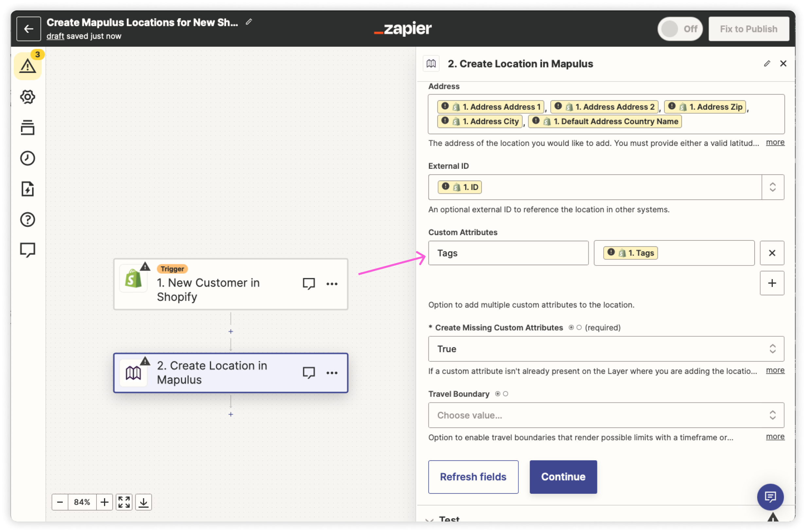Click the 1. Tags value field
806x532 pixels.
tap(674, 253)
